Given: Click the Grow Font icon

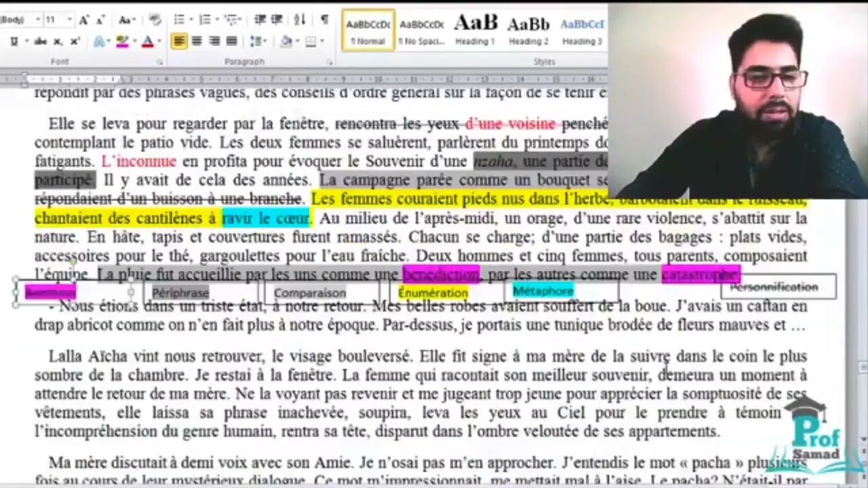Looking at the screenshot, I should (x=83, y=20).
